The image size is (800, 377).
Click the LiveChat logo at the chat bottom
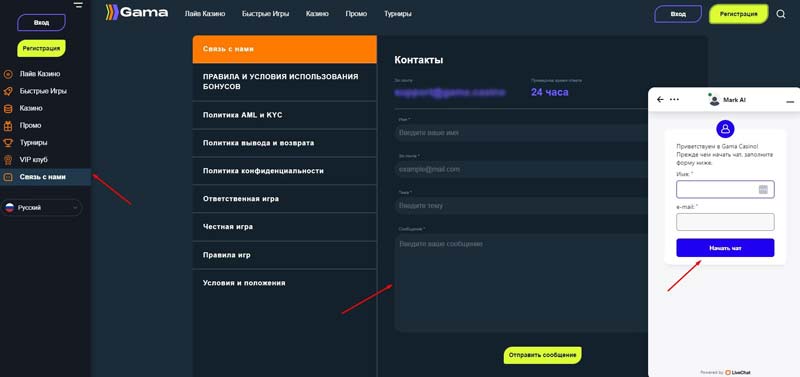(x=738, y=372)
